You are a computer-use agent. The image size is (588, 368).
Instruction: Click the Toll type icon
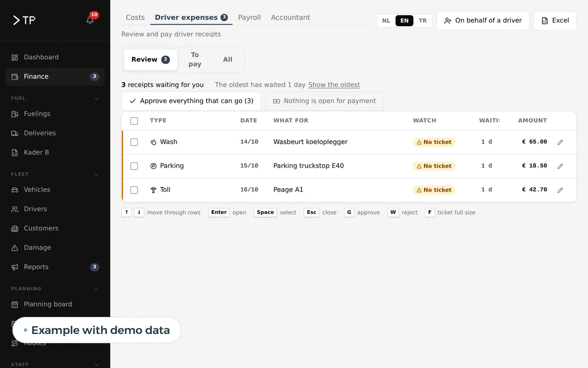(x=153, y=190)
